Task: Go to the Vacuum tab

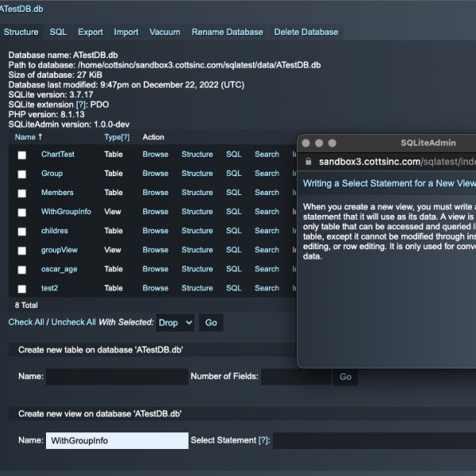Action: coord(165,33)
